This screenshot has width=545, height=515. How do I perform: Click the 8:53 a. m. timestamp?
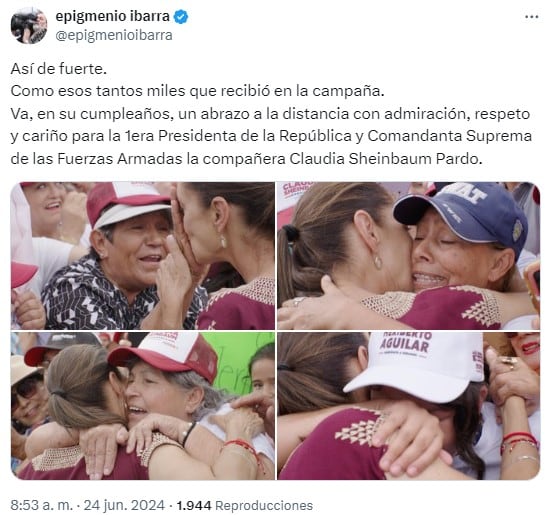pyautogui.click(x=42, y=505)
